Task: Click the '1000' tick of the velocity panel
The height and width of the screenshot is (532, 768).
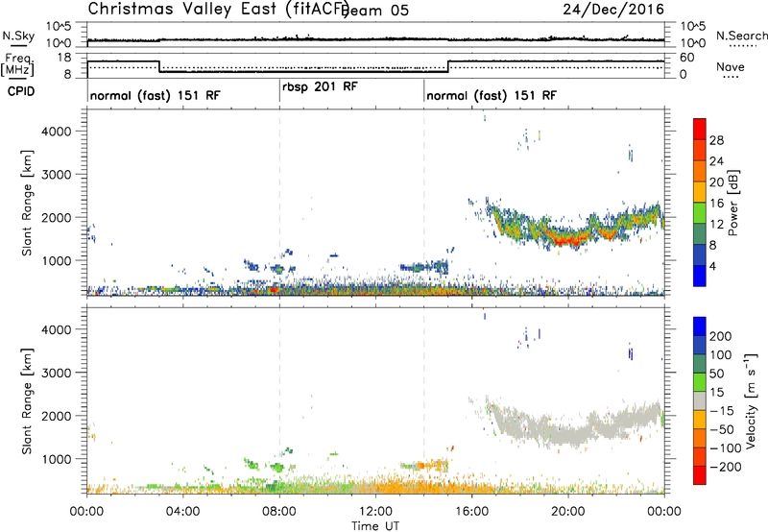Action: pos(57,459)
